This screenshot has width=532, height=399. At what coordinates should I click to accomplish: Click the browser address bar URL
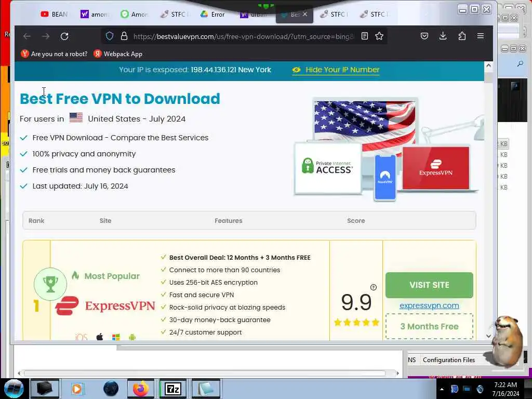click(243, 36)
